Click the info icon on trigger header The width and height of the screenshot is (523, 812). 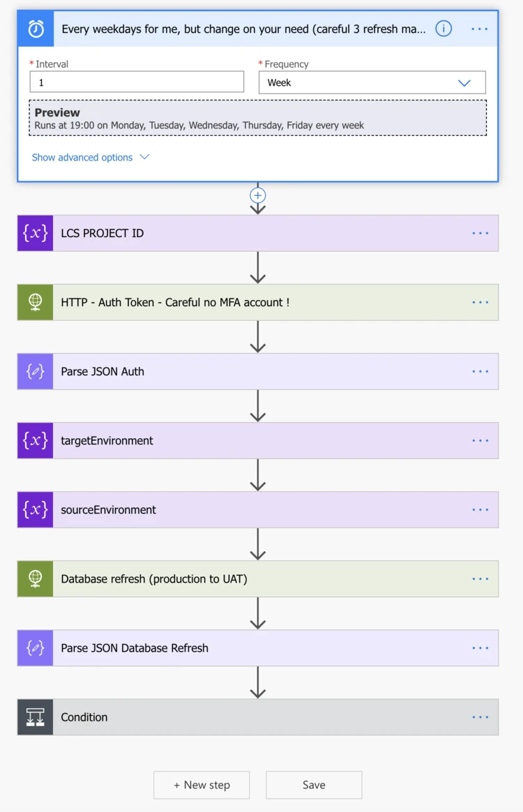pyautogui.click(x=444, y=29)
